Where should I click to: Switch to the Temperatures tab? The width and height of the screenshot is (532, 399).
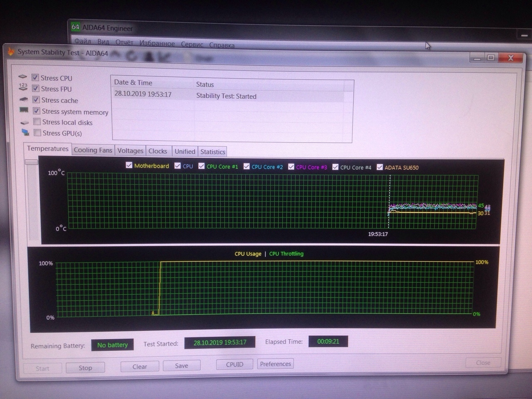[x=48, y=148]
